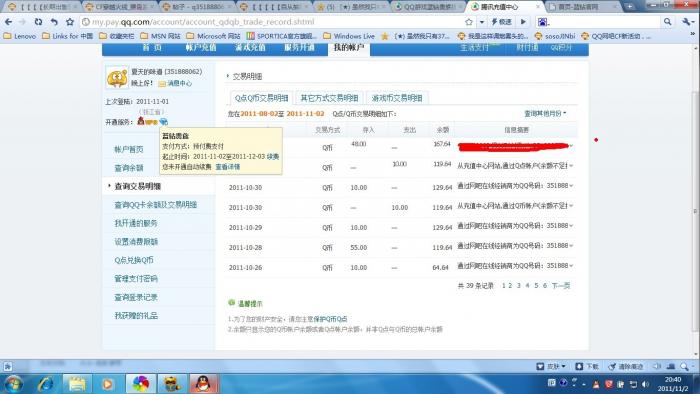
Task: Open 查询登录记录 sidebar item
Action: point(136,297)
